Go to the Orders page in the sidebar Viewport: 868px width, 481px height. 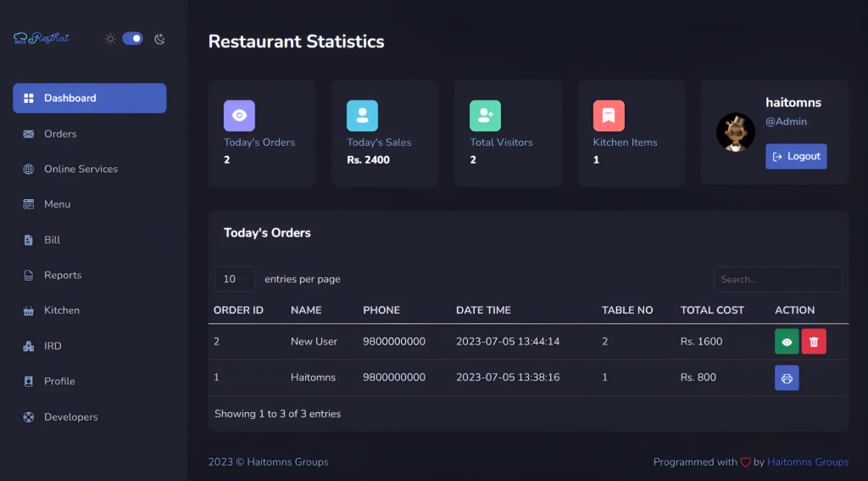tap(60, 134)
